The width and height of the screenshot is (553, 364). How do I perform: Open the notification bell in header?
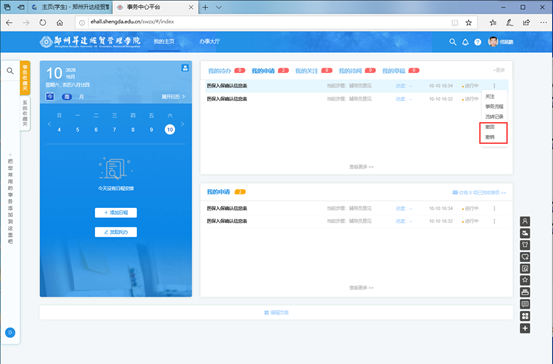(465, 42)
